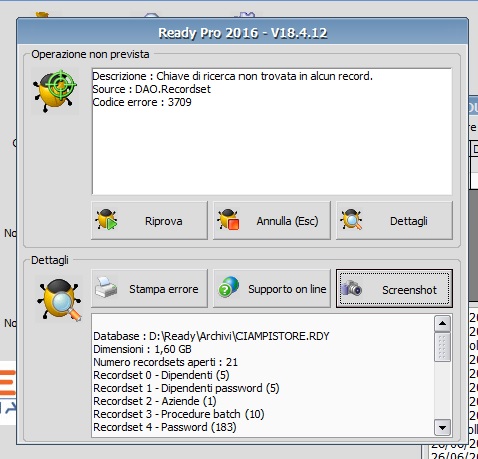Click the printer icon
478x459 pixels.
pyautogui.click(x=106, y=287)
